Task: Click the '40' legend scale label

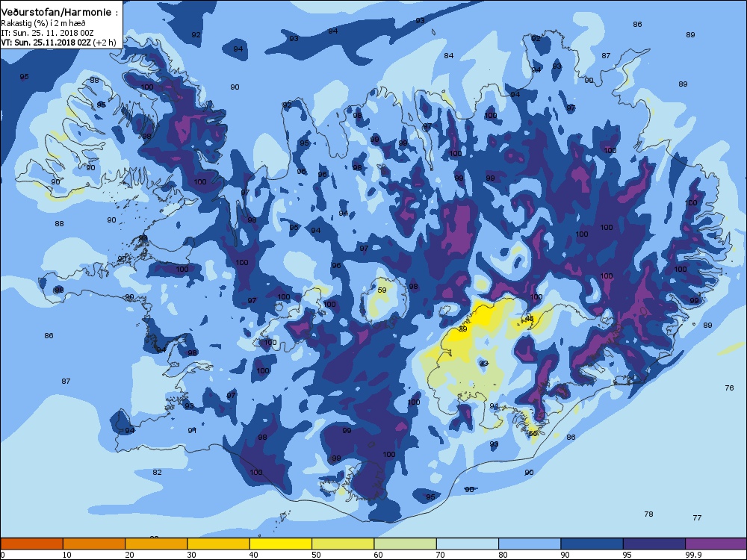Action: 254,555
